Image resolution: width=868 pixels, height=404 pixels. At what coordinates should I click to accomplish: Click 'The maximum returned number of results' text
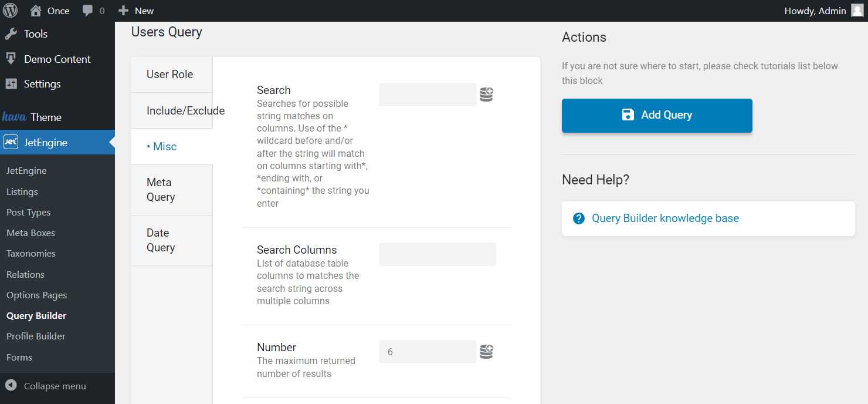(306, 367)
